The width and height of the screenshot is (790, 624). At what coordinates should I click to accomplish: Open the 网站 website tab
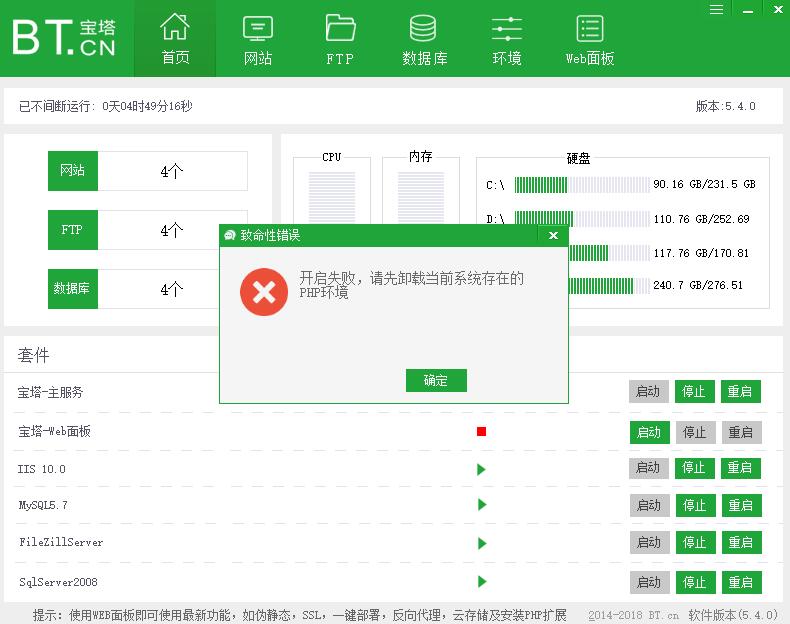pos(257,39)
